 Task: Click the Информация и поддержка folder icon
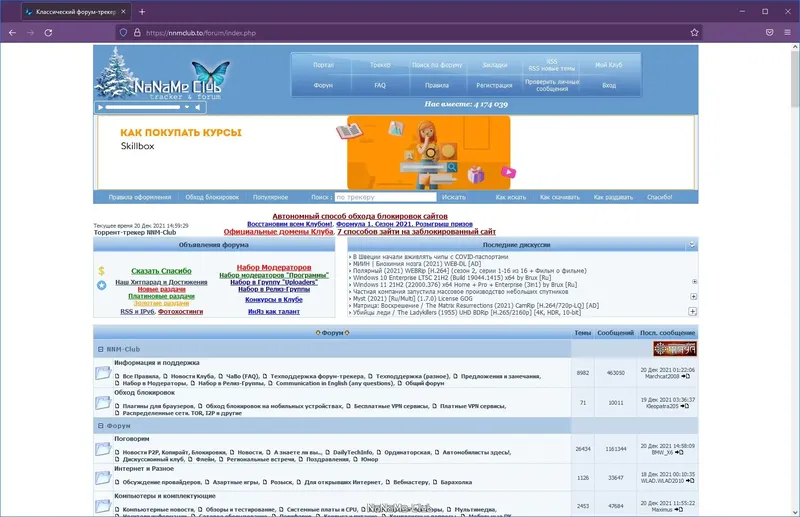[103, 373]
